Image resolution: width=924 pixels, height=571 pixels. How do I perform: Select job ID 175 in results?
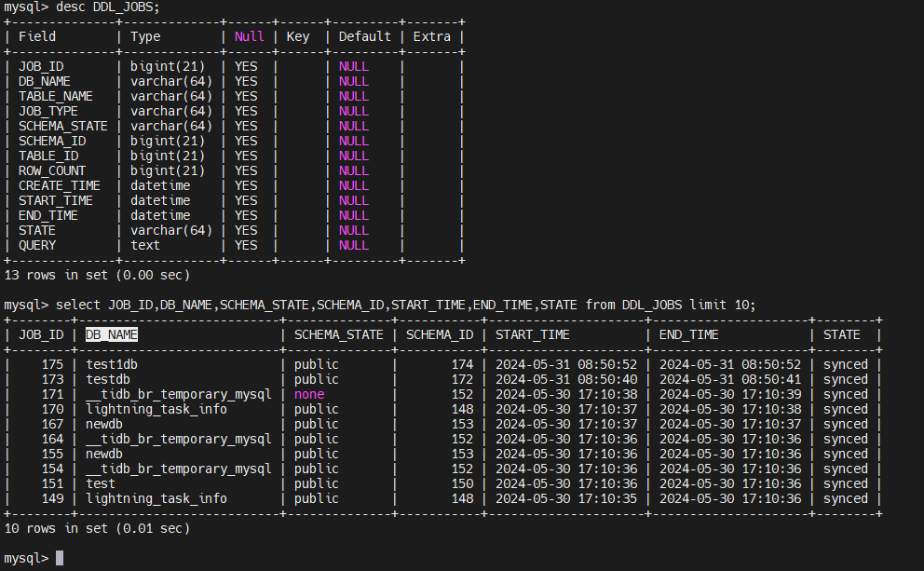52,364
